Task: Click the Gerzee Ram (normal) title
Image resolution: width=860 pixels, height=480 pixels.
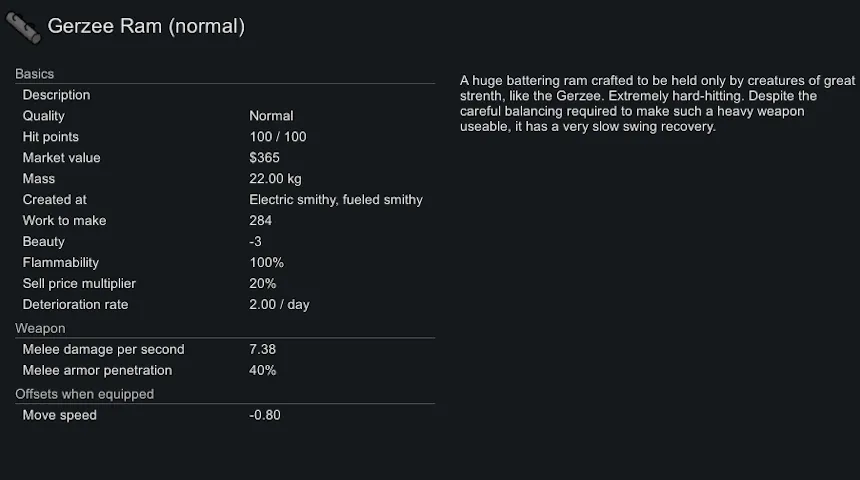Action: coord(146,27)
